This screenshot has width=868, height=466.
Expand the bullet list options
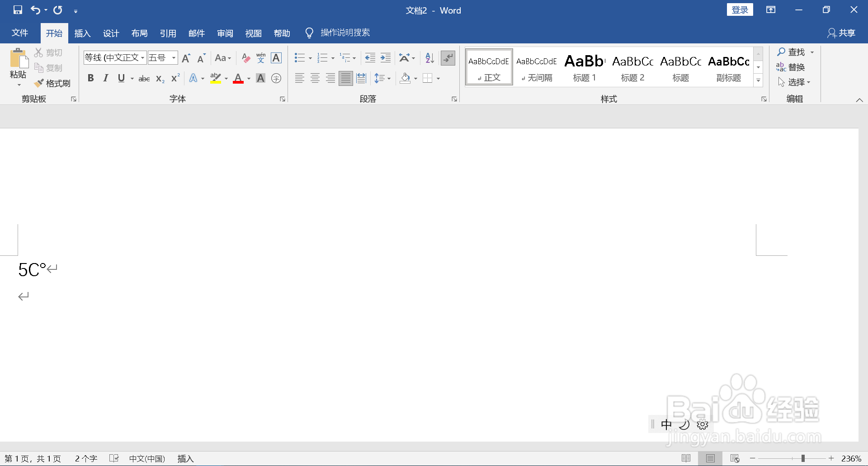(x=310, y=58)
